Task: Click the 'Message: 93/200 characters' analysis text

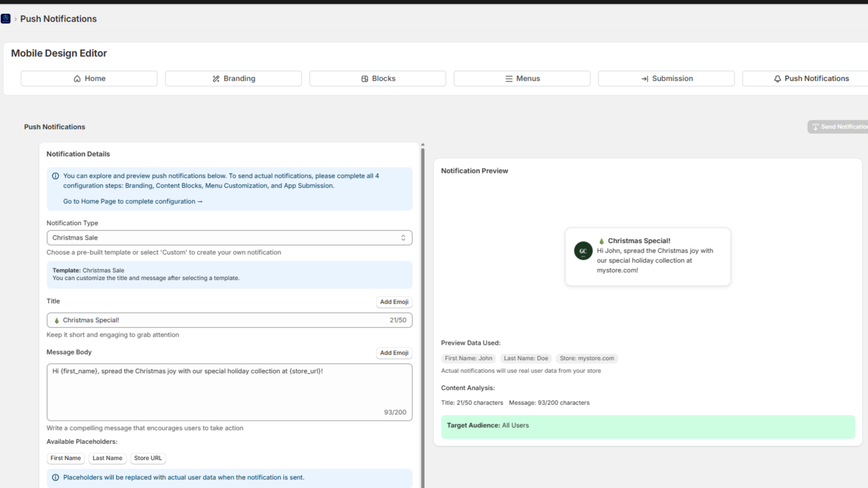Action: click(549, 403)
